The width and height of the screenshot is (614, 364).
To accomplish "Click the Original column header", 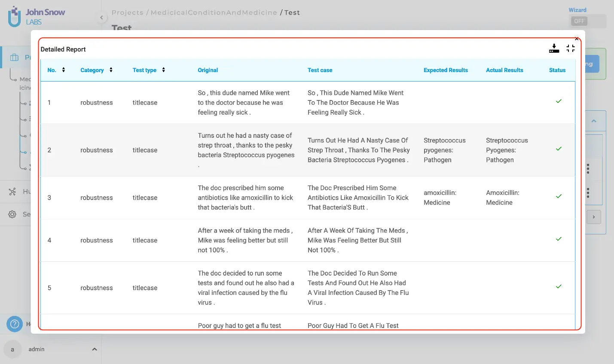I will point(208,70).
